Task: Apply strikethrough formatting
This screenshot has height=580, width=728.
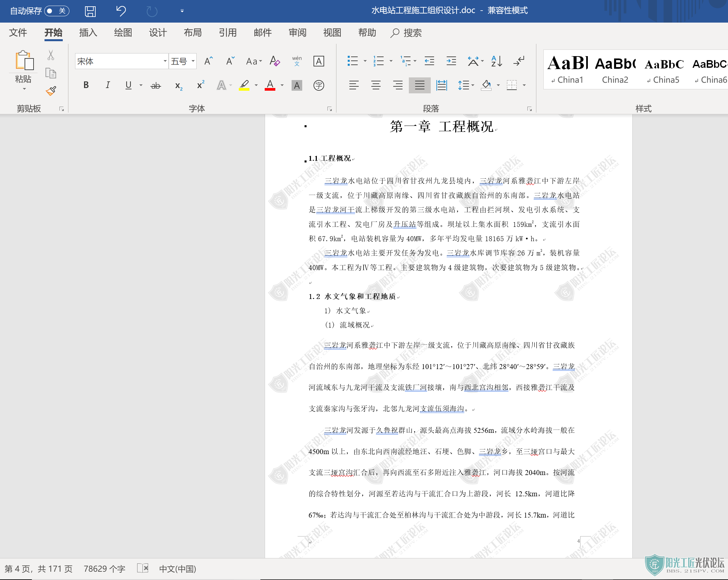Action: coord(156,85)
